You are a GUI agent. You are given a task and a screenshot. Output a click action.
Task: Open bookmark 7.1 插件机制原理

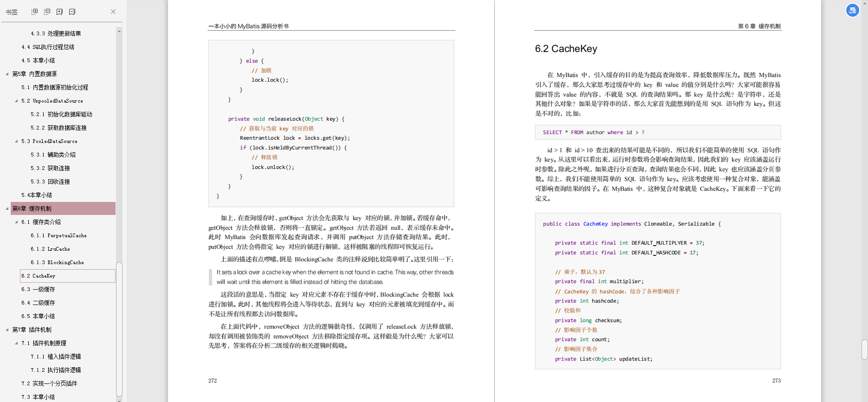[x=44, y=343]
